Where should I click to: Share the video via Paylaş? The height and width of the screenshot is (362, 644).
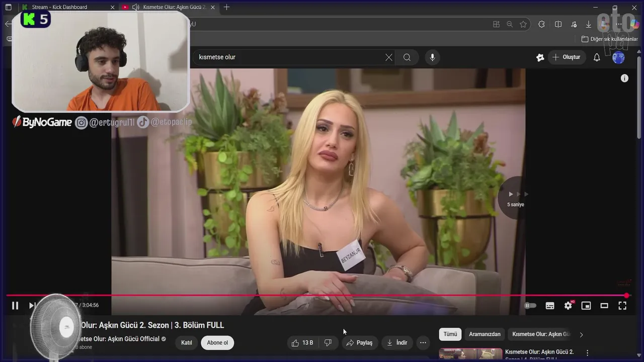click(x=360, y=343)
